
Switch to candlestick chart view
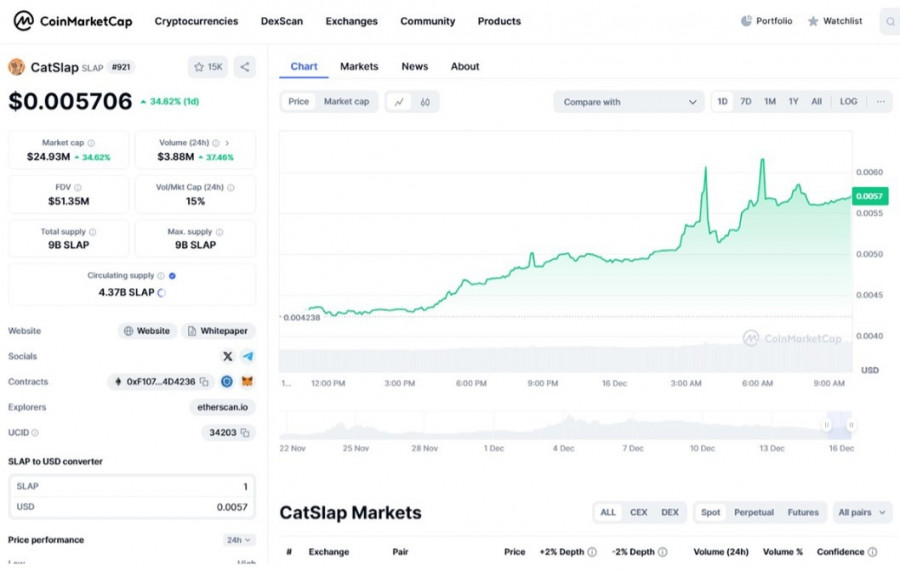click(x=425, y=102)
